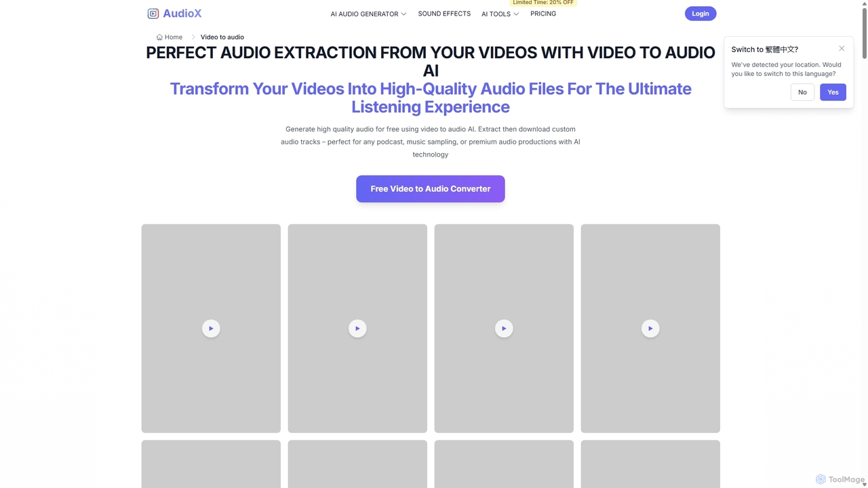Click the home icon in breadcrumb
The height and width of the screenshot is (488, 868).
tap(159, 37)
